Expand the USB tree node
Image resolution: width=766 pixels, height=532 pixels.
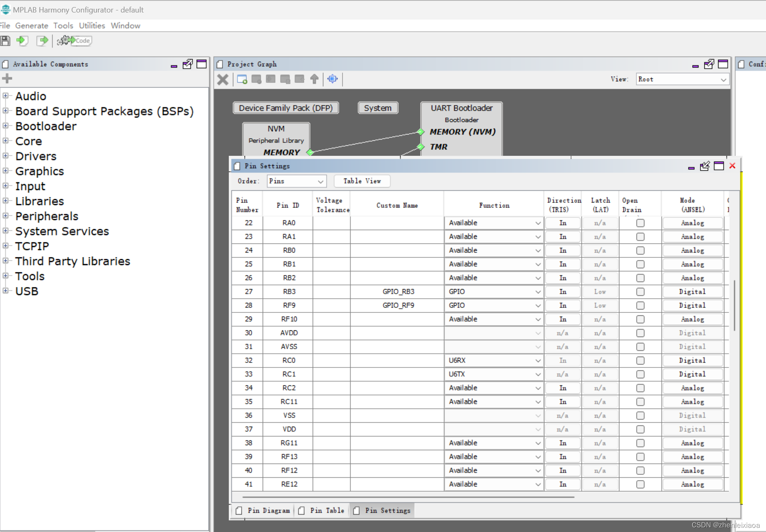click(5, 291)
